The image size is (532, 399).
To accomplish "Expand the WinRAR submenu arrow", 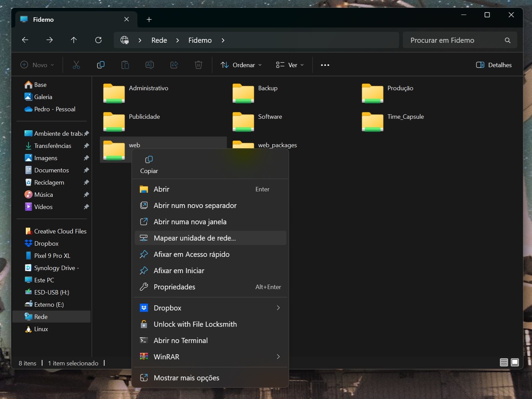I will (x=278, y=357).
